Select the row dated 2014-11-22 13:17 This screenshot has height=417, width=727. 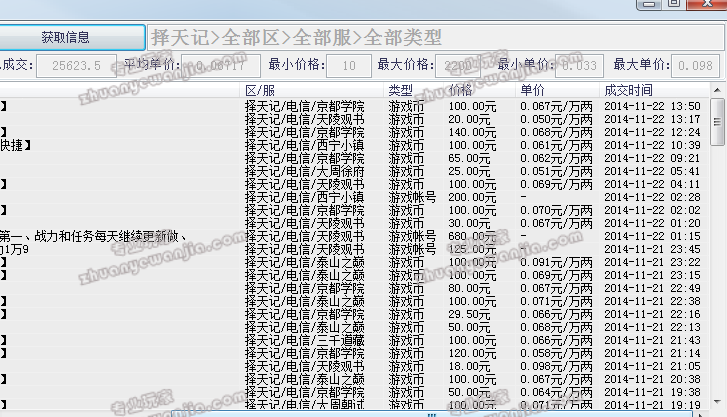(355, 119)
